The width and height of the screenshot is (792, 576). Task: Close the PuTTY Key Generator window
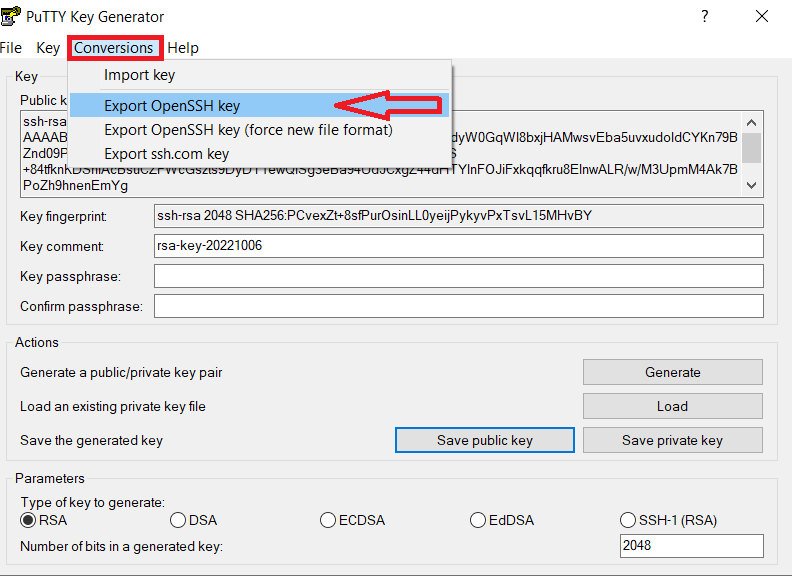coord(762,16)
